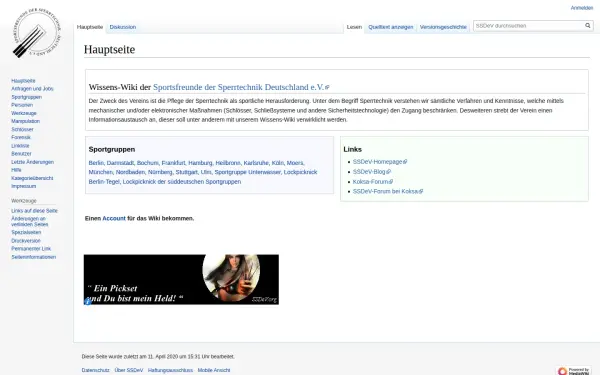
Task: Switch to the Hauptseite tab
Action: pyautogui.click(x=90, y=27)
